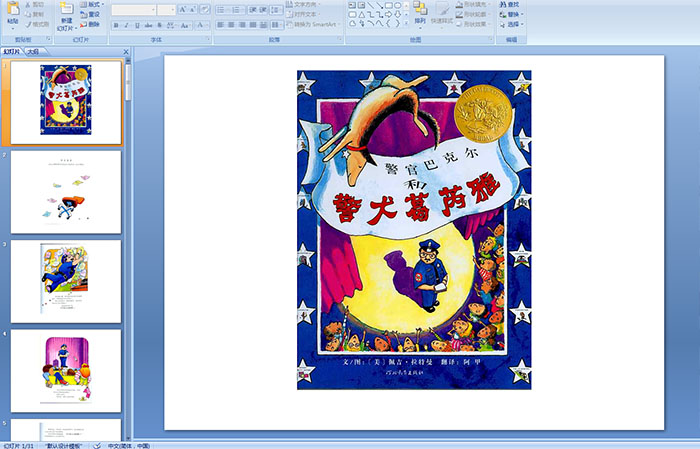Click the Shape Fill (形状填充) button
The width and height of the screenshot is (700, 449).
(x=474, y=4)
